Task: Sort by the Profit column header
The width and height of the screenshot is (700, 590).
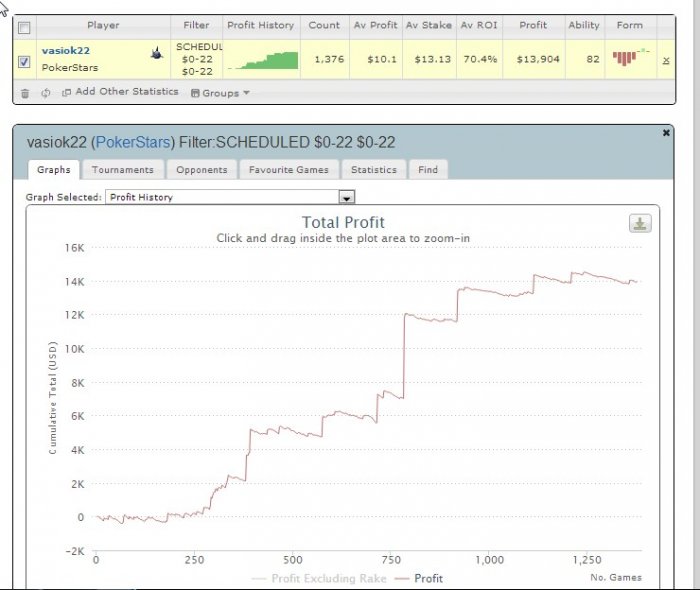Action: coord(533,25)
